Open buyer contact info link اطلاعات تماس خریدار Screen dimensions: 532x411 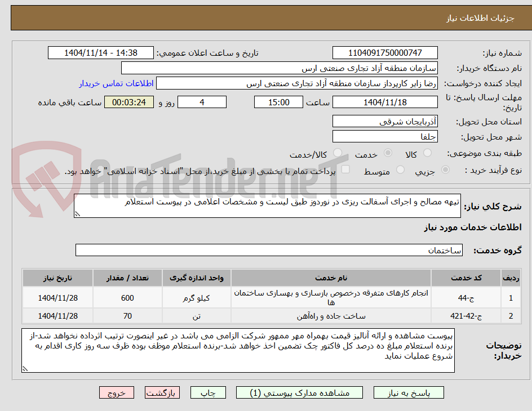pyautogui.click(x=116, y=83)
